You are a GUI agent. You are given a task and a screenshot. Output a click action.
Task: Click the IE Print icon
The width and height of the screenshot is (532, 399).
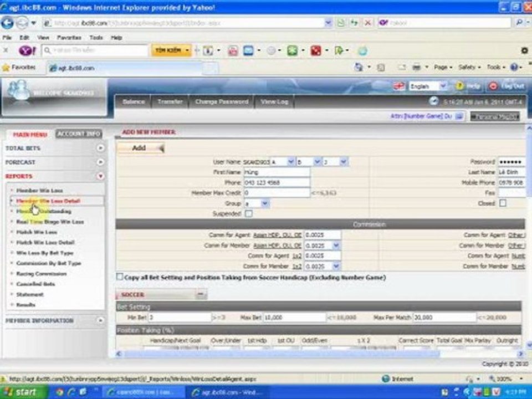(416, 68)
